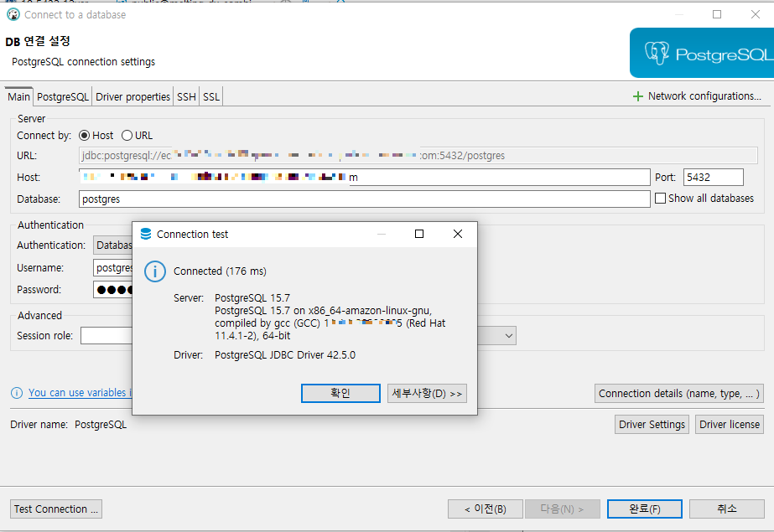Screen dimensions: 774x532
Task: Switch to the SSL tab
Action: pyautogui.click(x=211, y=96)
